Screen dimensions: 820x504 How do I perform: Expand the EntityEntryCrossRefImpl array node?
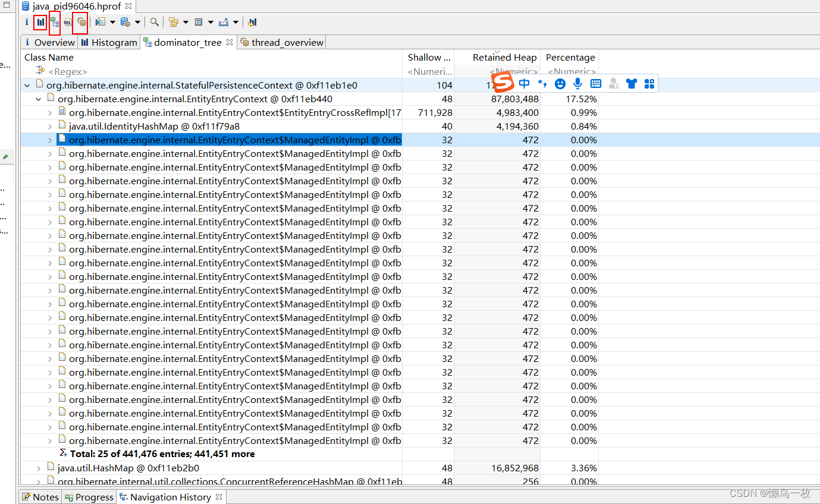[50, 113]
